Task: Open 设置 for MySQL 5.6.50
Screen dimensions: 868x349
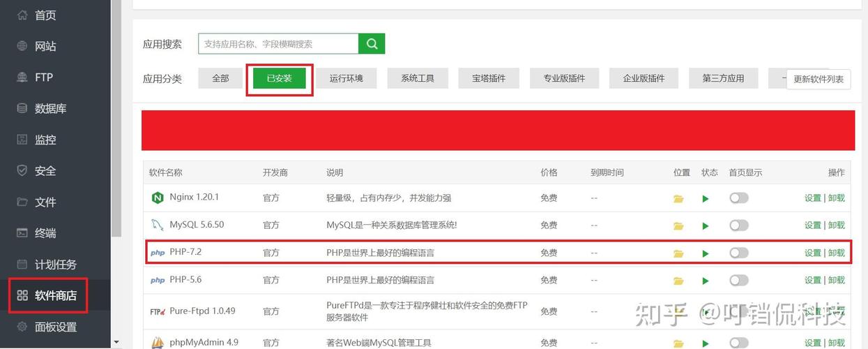Action: (813, 225)
